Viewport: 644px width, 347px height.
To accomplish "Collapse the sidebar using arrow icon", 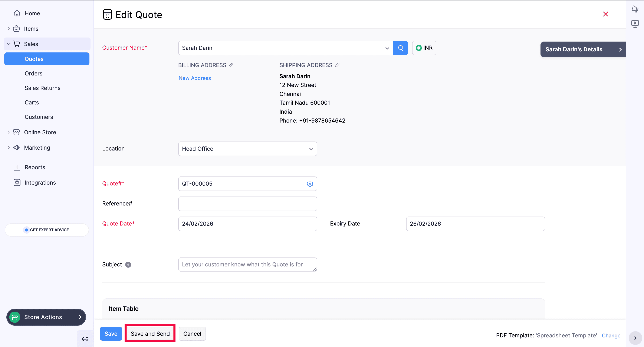I will point(85,339).
